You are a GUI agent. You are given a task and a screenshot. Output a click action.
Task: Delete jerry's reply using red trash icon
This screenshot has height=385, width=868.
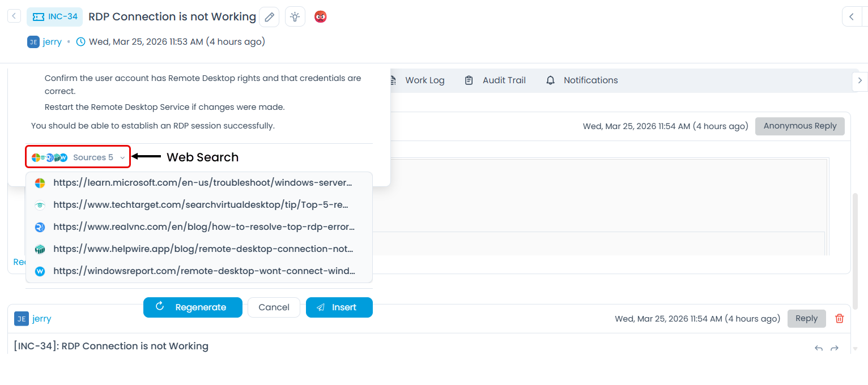click(840, 319)
